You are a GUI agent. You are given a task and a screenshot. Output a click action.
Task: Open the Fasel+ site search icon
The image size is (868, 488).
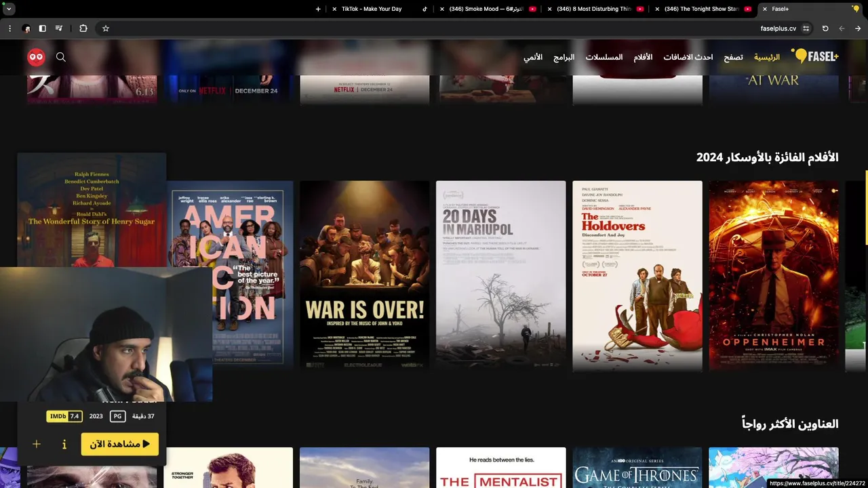click(x=61, y=57)
